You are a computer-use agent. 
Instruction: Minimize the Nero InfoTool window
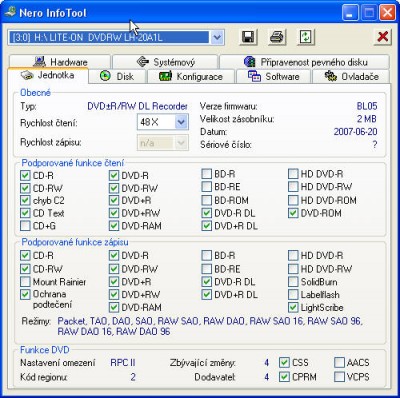click(x=350, y=13)
